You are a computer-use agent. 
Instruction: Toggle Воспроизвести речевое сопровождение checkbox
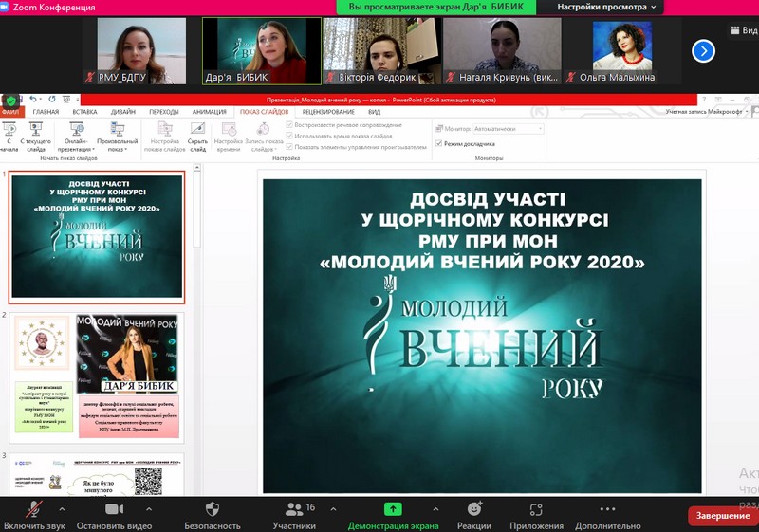[x=289, y=125]
